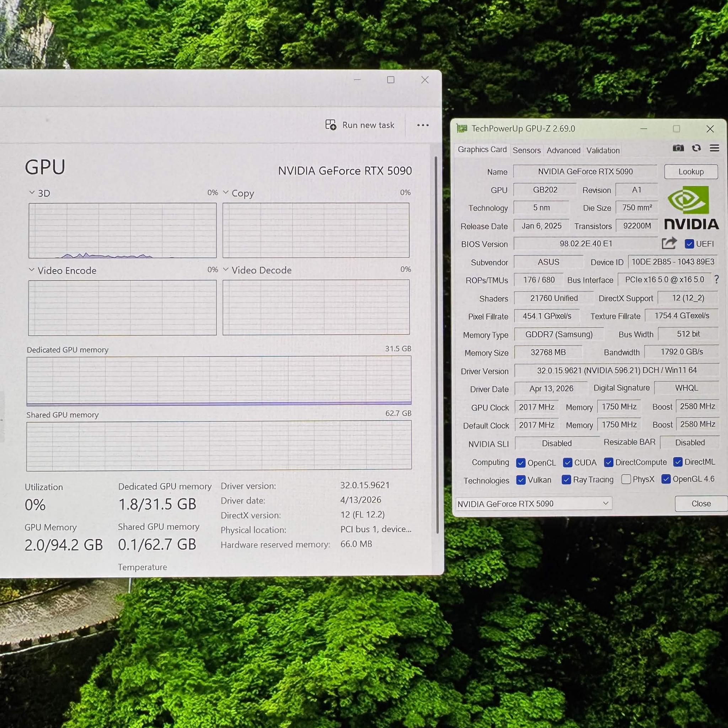Open the Video Encode graph dropdown
728x728 pixels.
click(32, 270)
